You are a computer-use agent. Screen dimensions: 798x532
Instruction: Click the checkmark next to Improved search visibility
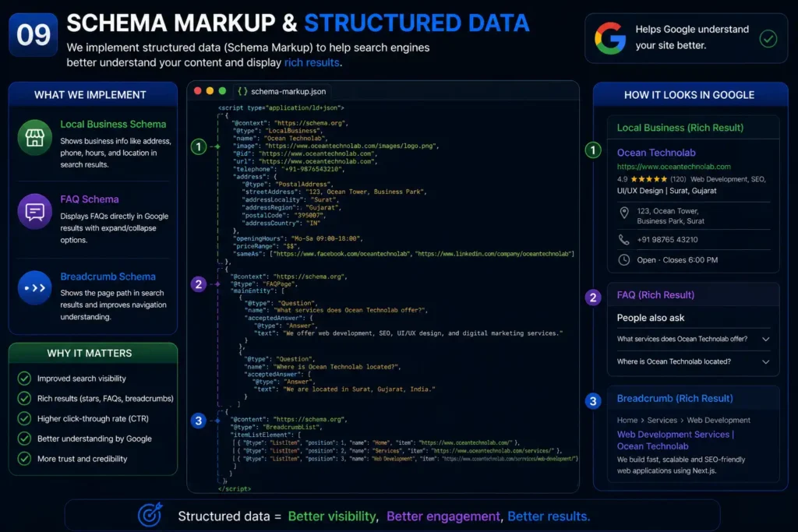tap(24, 379)
